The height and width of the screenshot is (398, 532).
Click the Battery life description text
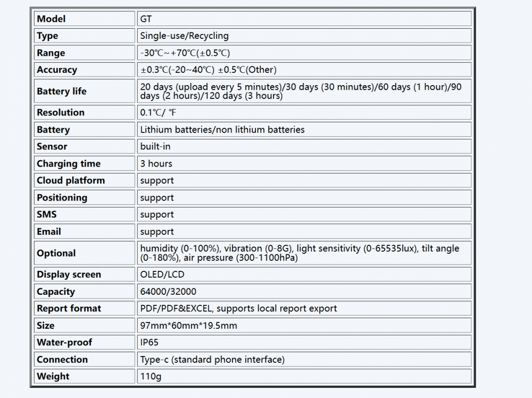[301, 91]
